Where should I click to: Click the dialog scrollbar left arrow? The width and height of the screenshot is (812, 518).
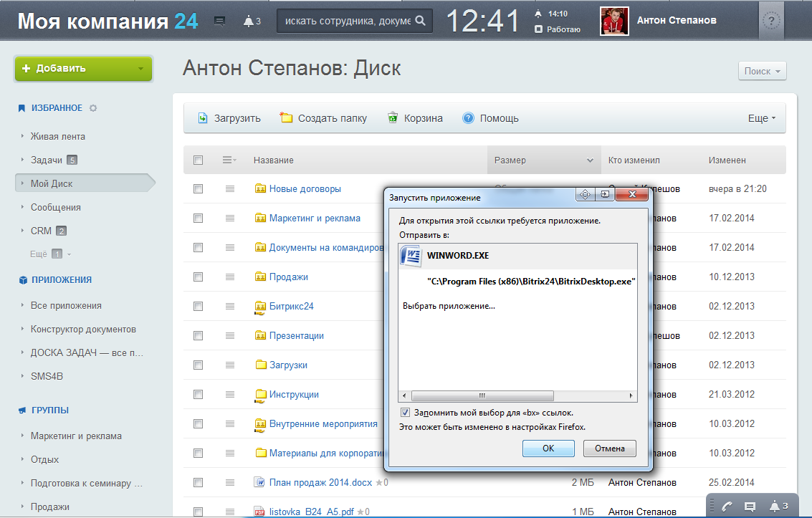pyautogui.click(x=404, y=396)
